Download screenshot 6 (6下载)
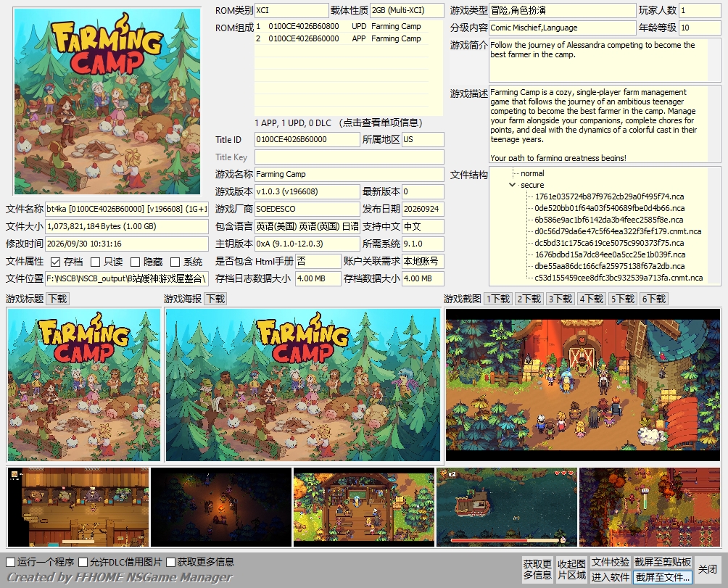The height and width of the screenshot is (588, 728). pyautogui.click(x=653, y=299)
